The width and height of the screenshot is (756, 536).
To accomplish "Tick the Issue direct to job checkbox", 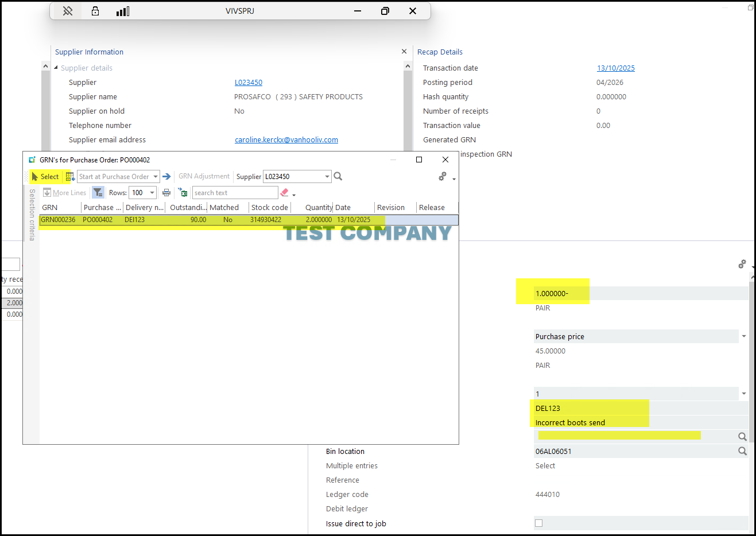I will [x=538, y=523].
